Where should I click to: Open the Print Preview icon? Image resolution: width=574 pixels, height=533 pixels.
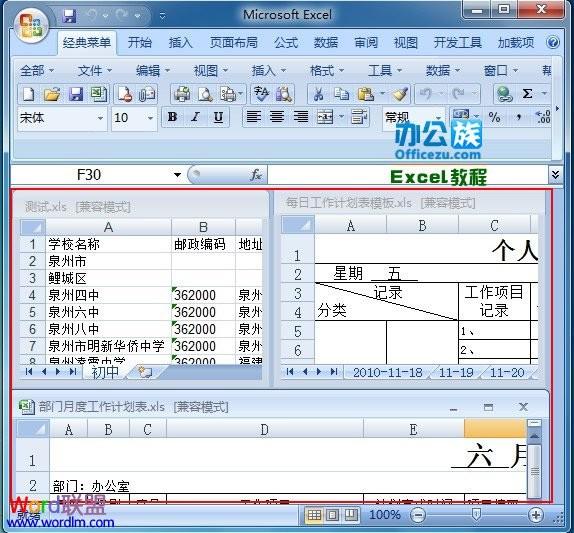point(205,94)
